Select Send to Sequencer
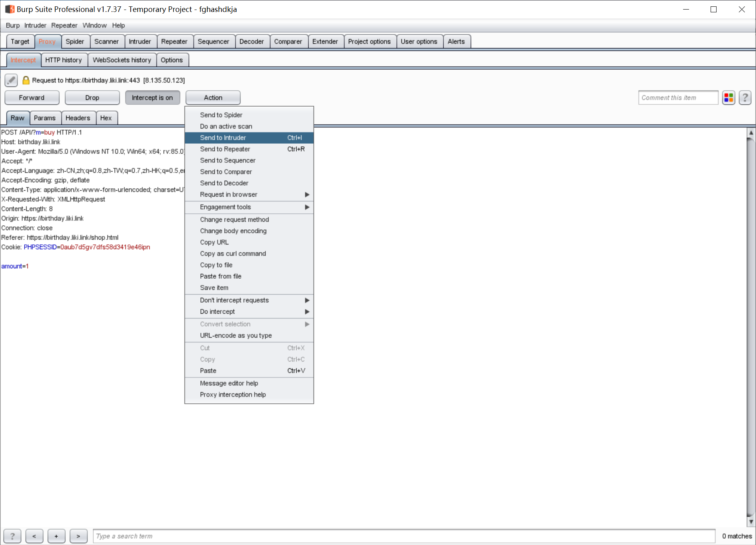 (249, 160)
